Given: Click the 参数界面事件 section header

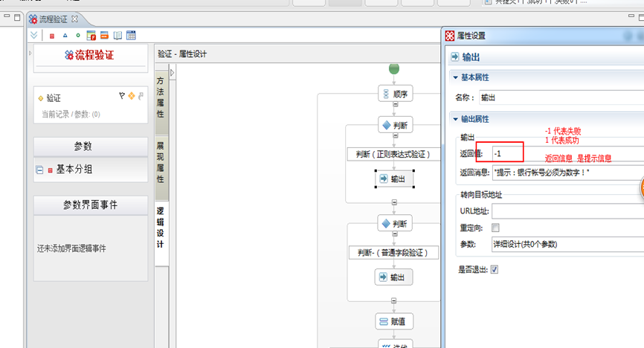Looking at the screenshot, I should tap(91, 205).
